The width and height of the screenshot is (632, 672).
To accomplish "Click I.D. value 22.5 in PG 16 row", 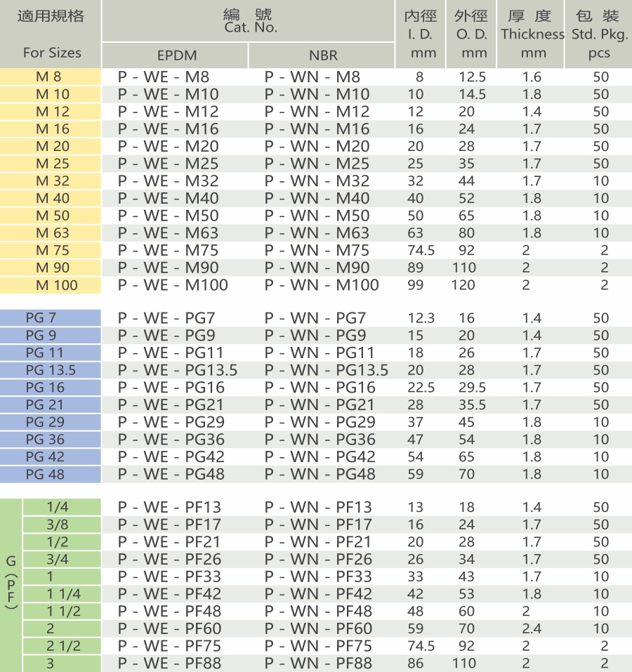I will pos(421,388).
